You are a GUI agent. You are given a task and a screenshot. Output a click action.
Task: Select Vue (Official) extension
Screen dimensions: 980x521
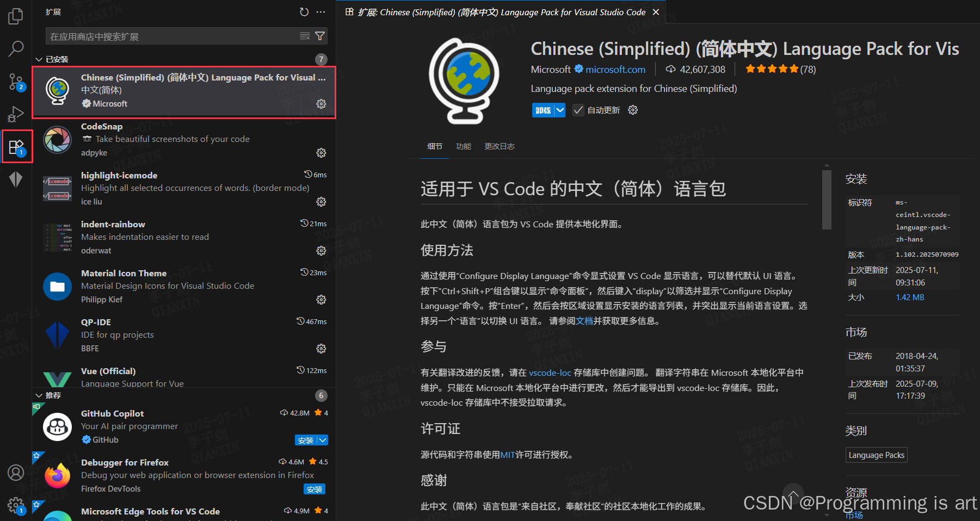(184, 376)
